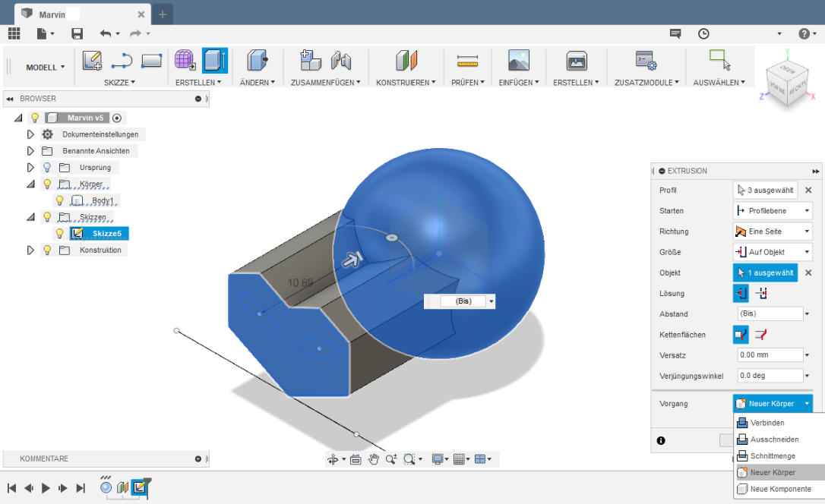The image size is (825, 504).
Task: Open the Größe Auf Objekt dropdown
Action: tap(773, 252)
